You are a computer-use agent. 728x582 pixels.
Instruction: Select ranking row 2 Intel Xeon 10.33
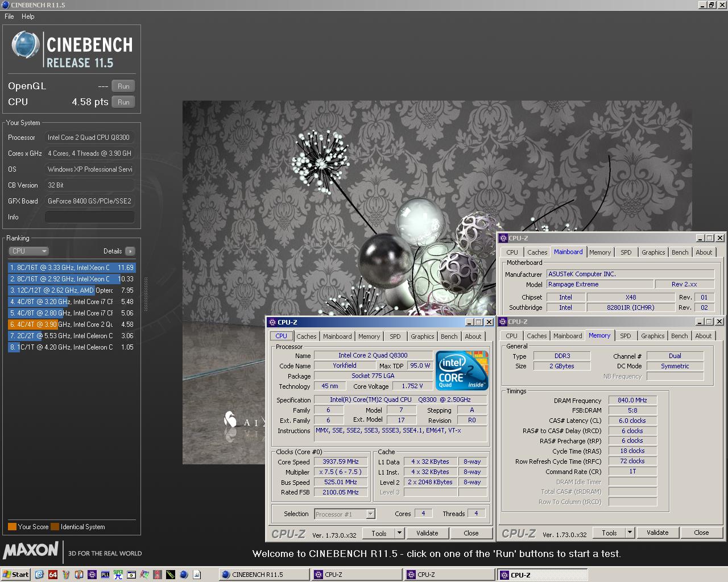(72, 279)
